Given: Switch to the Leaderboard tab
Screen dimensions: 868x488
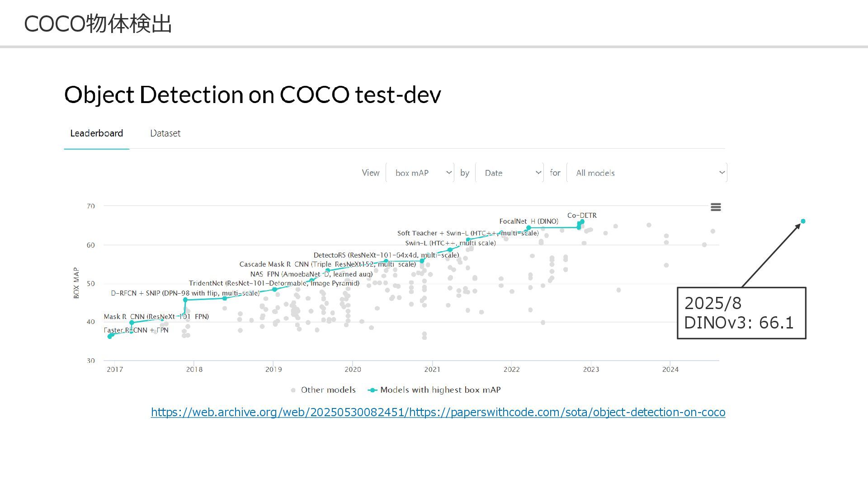Looking at the screenshot, I should [96, 133].
